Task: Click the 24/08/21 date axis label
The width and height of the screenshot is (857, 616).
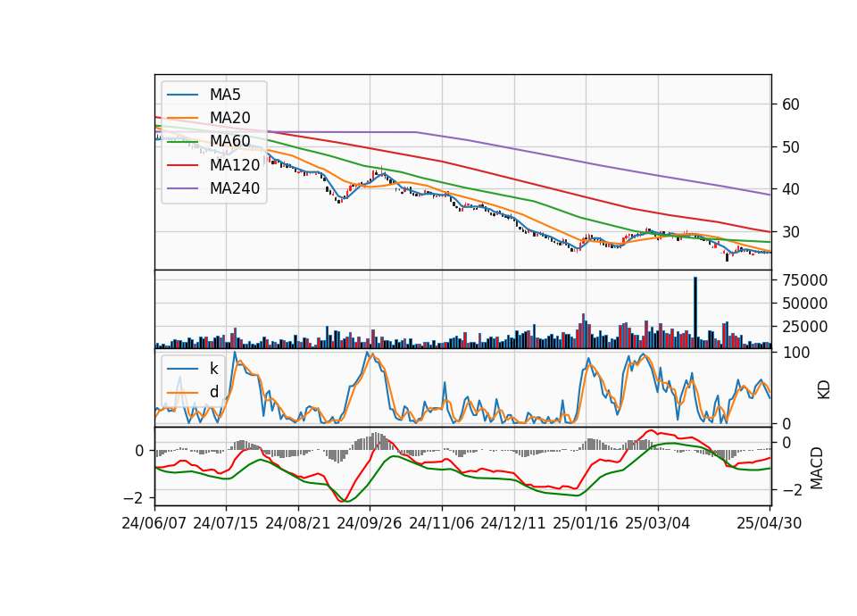Action: coord(298,523)
